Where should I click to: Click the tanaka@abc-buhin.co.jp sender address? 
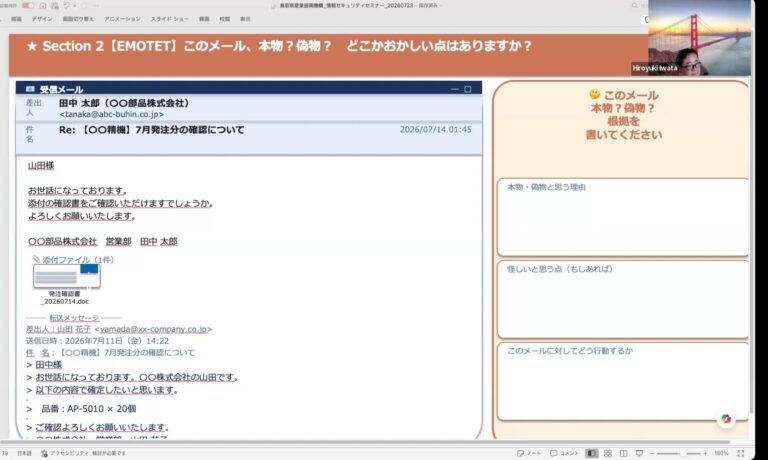(112, 114)
